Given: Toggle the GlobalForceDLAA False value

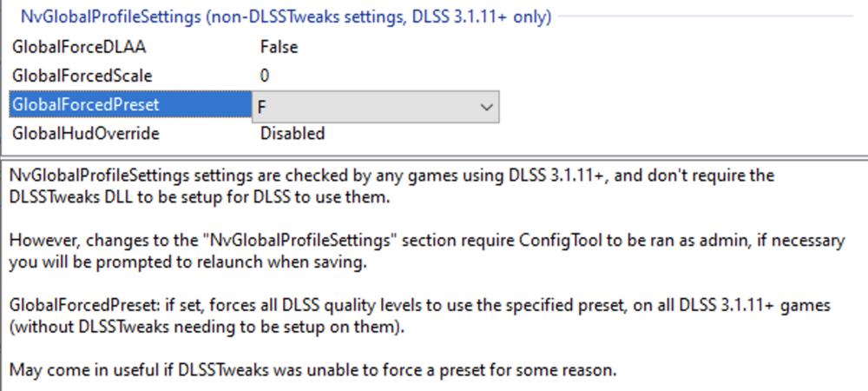Looking at the screenshot, I should coord(279,48).
